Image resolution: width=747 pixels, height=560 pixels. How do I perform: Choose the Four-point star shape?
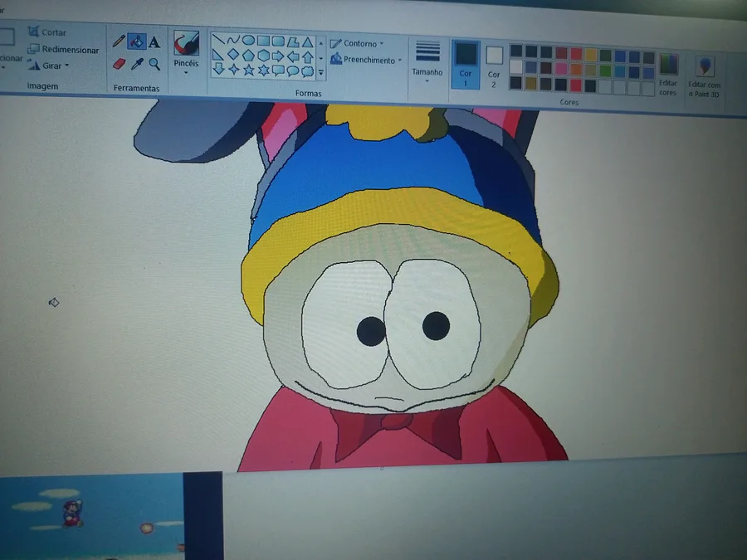click(233, 69)
